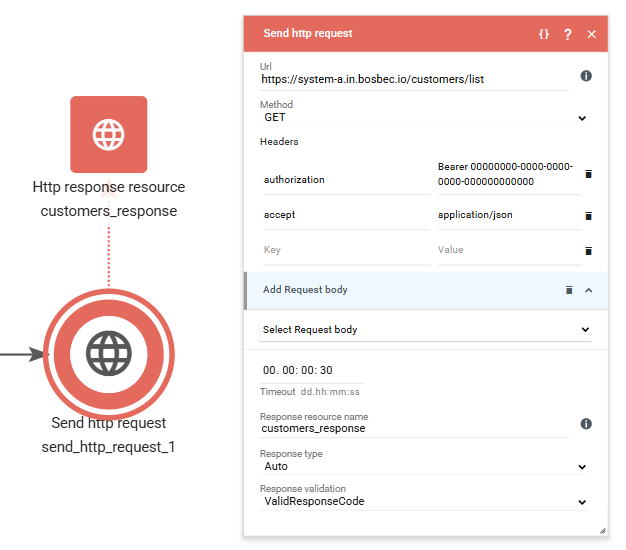Click the Url input field

[x=412, y=79]
